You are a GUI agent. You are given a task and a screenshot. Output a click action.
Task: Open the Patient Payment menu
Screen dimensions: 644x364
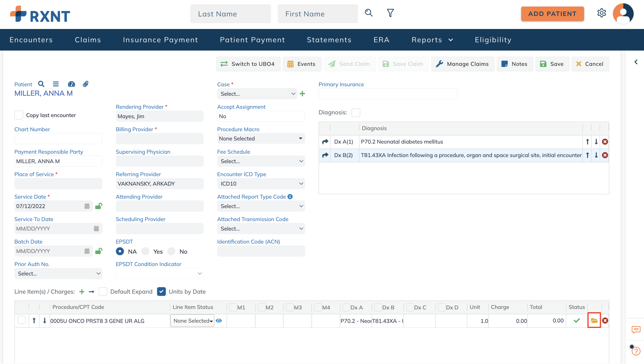pos(252,40)
